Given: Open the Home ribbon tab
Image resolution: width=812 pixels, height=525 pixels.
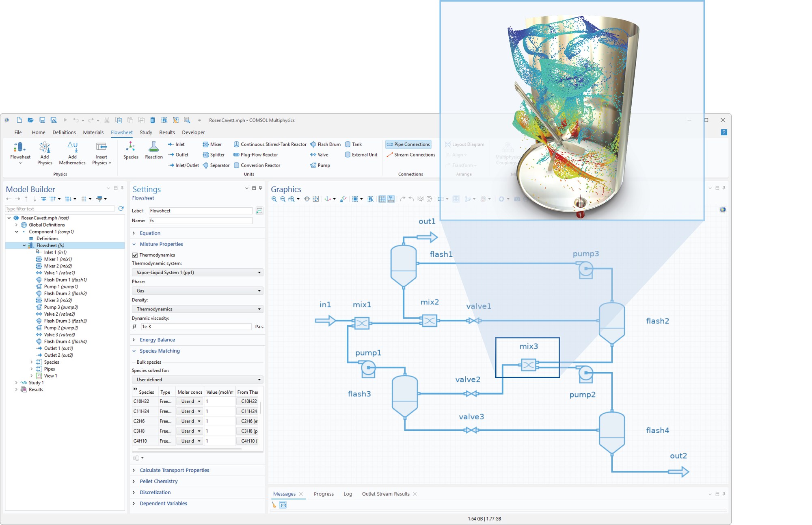Looking at the screenshot, I should point(39,132).
